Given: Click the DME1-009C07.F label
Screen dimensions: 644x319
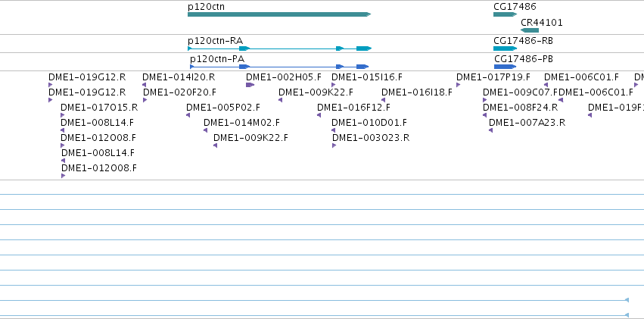Looking at the screenshot, I should pos(520,92).
